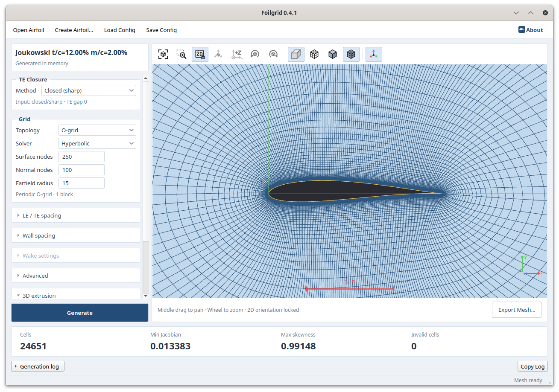Select Load Config in the menu bar
Screen dimensions: 559x392
click(120, 30)
